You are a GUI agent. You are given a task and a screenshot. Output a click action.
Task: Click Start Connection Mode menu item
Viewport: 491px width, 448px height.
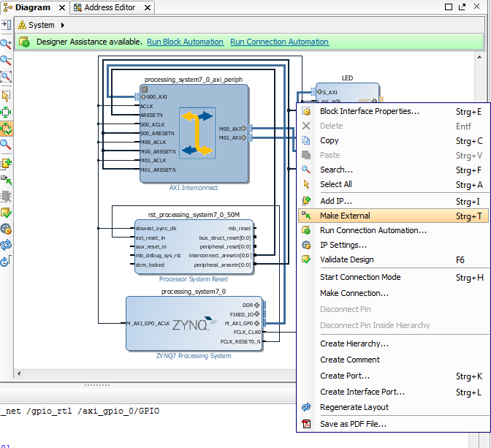coord(393,277)
